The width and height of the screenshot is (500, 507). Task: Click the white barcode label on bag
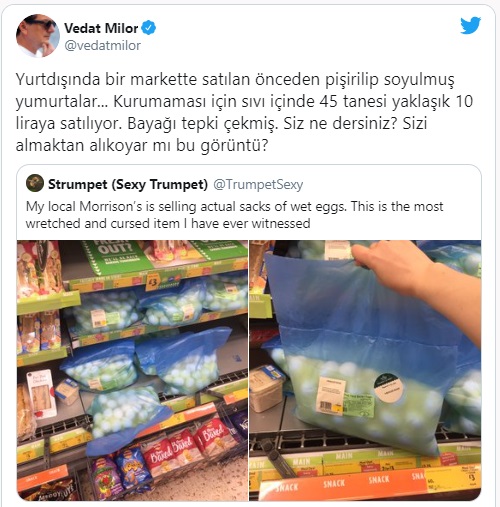[x=331, y=395]
